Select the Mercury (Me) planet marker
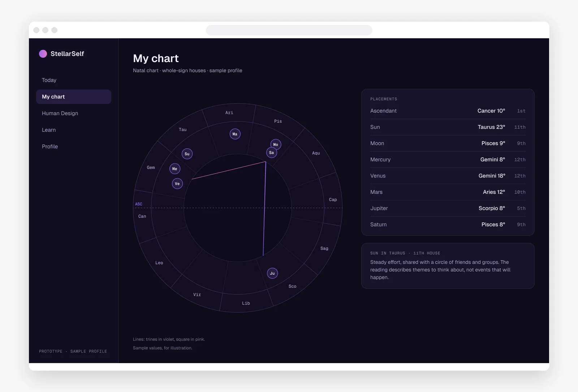Image resolution: width=578 pixels, height=392 pixels. tap(175, 169)
